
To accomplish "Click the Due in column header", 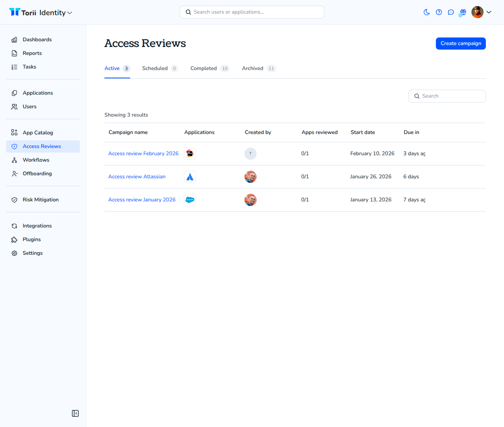I will point(411,132).
